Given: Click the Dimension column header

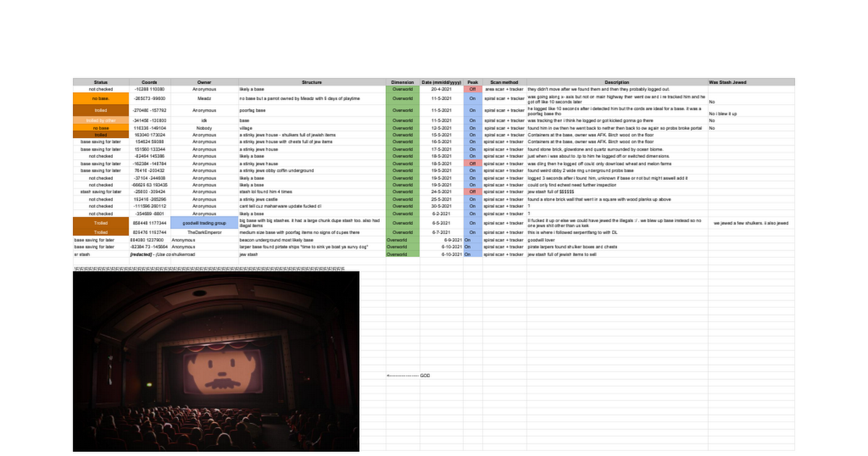Looking at the screenshot, I should pyautogui.click(x=402, y=83).
